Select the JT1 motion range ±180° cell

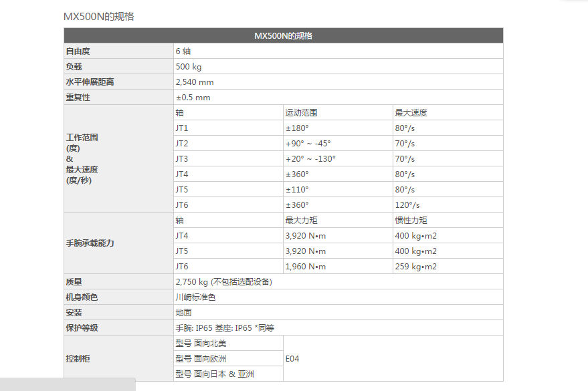(x=297, y=128)
